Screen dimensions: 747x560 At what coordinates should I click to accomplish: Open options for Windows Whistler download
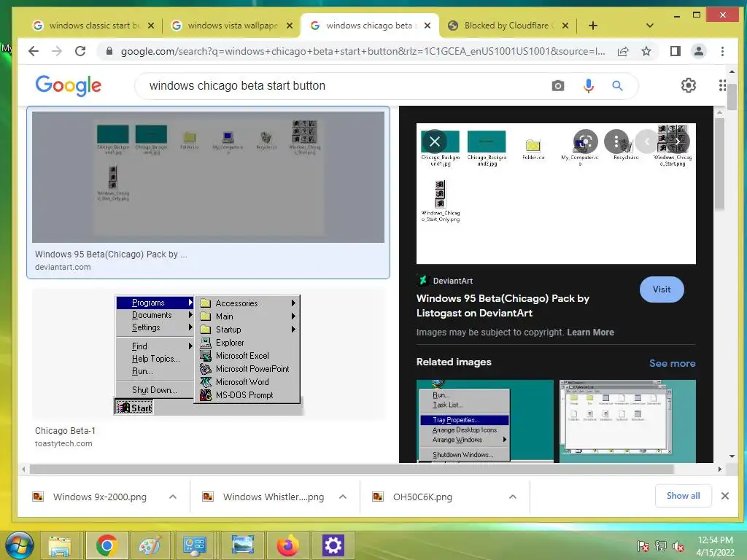343,497
